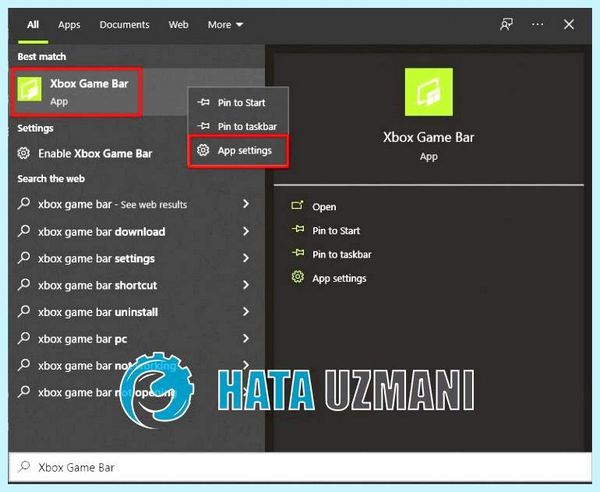The image size is (600, 492).
Task: Click the pin icon beside right-pane Pin to Start
Action: (x=298, y=230)
